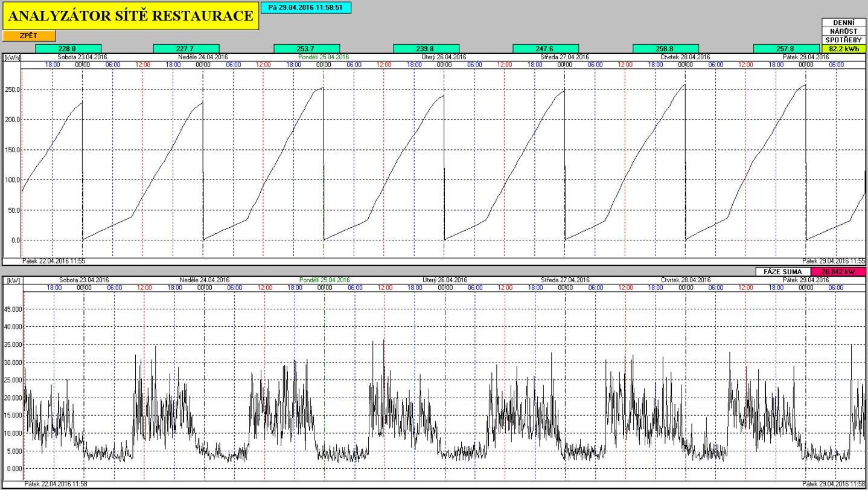This screenshot has width=868, height=490.
Task: Click end timestamp 'Pátek 29.04.2016 11:55'
Action: point(834,261)
